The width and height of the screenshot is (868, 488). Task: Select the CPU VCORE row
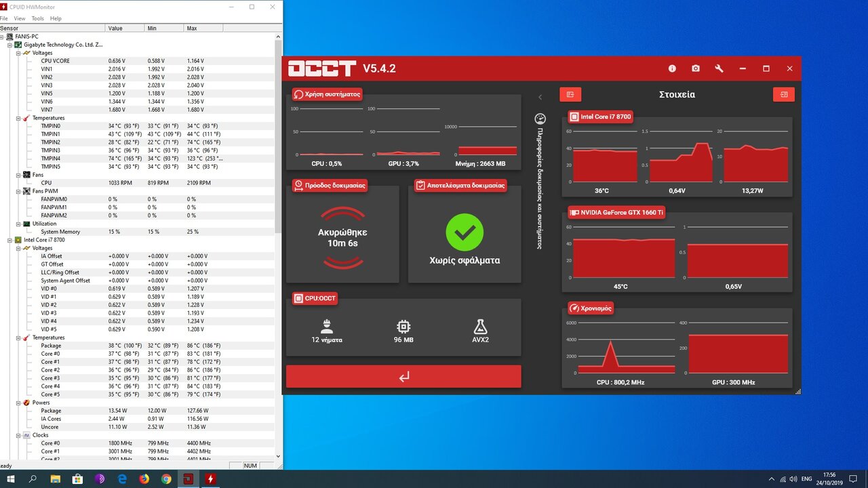[136, 61]
